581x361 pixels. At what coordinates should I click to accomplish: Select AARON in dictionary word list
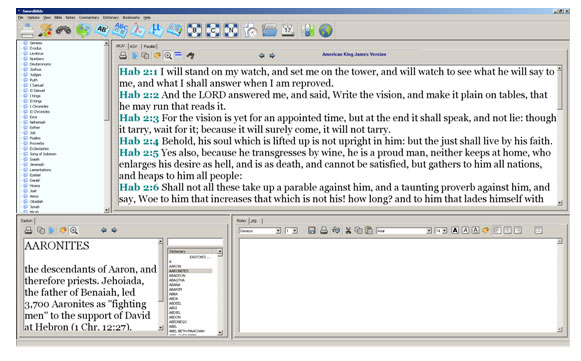pos(175,266)
